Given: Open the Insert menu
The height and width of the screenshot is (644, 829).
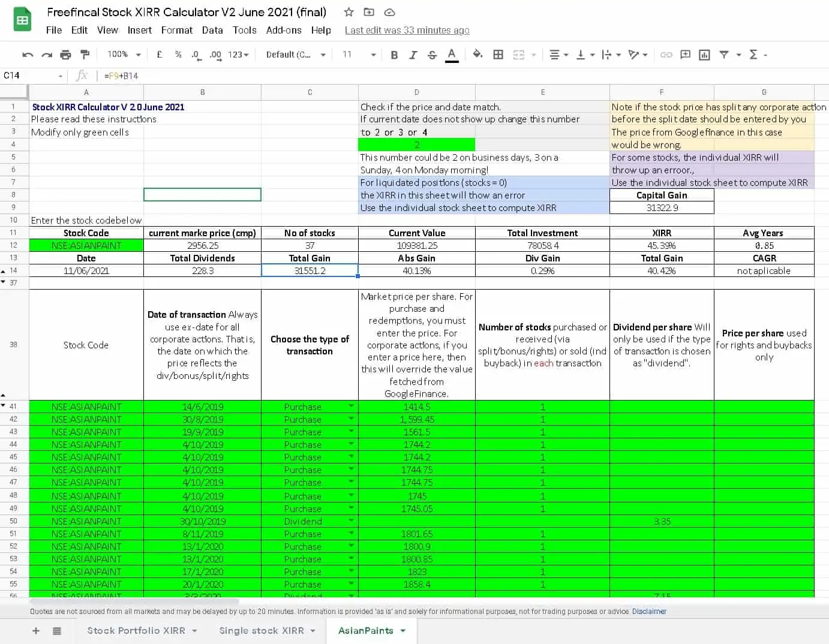Looking at the screenshot, I should (140, 30).
